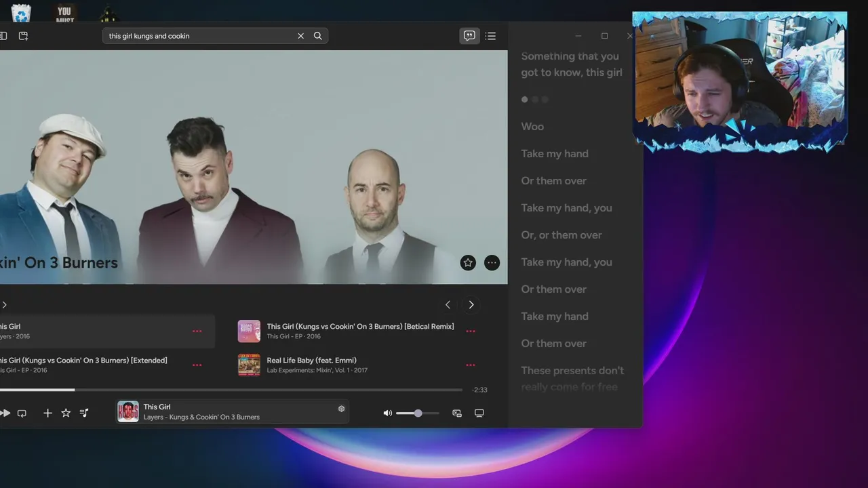Open more options for Real Life Baby row

[471, 365]
